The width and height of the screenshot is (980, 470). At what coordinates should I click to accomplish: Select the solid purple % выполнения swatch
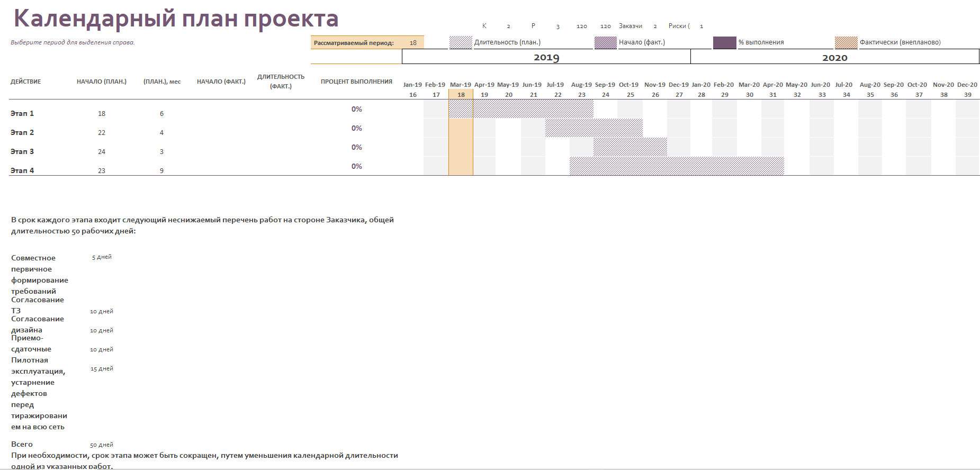pyautogui.click(x=724, y=43)
